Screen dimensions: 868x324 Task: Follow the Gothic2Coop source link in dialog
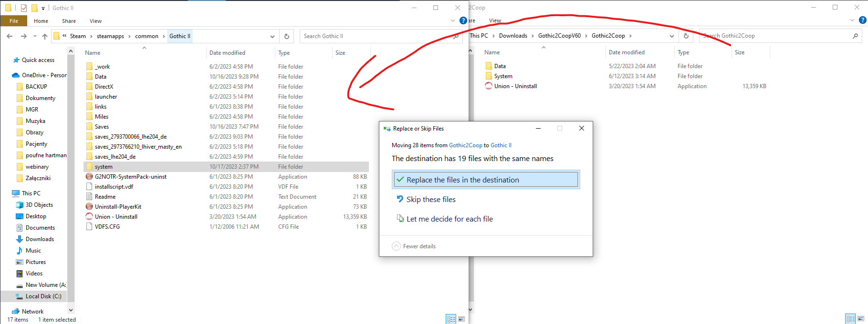coord(466,145)
